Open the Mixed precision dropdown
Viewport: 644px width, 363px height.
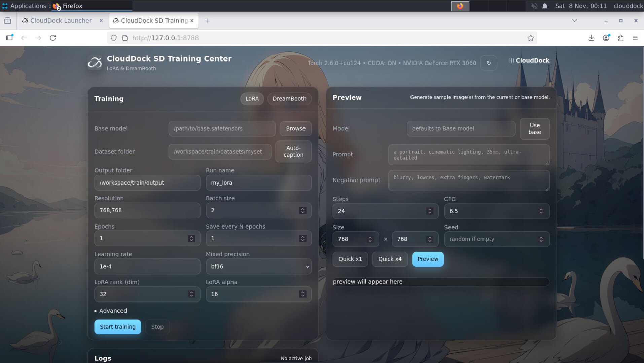coord(258,266)
